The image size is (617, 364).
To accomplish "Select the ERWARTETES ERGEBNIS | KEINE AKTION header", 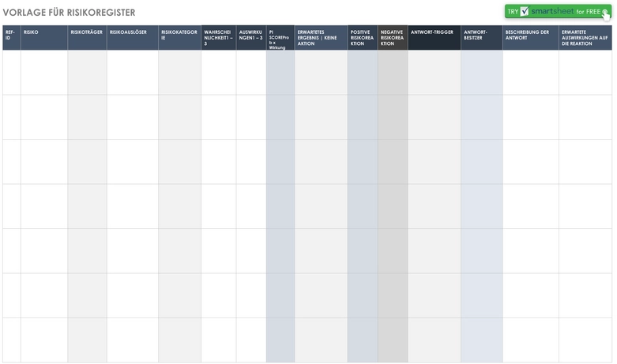I will click(321, 38).
